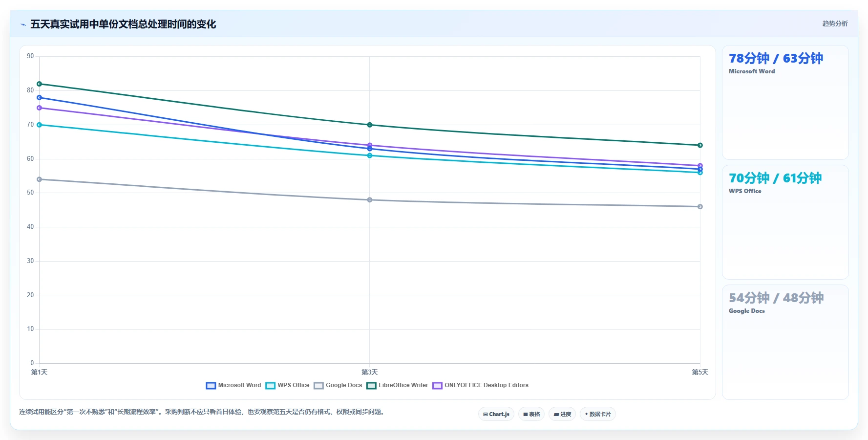Select the LibreOffice Writer day 1 data point

[x=40, y=84]
